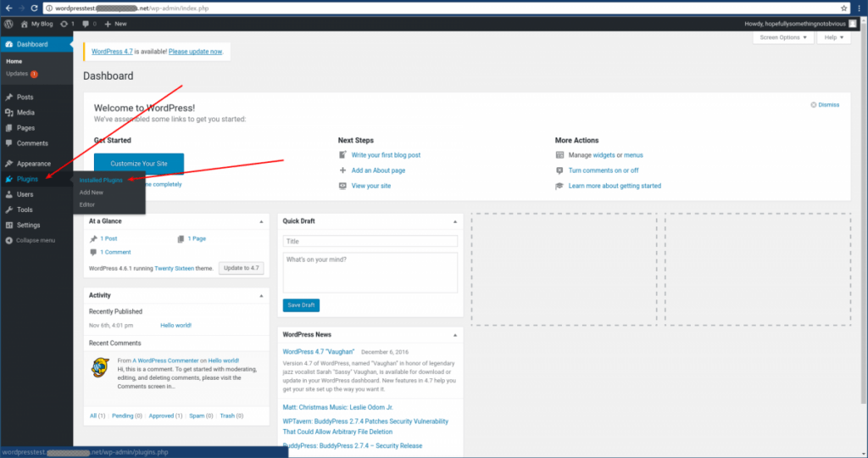Screen dimensions: 868x458
Task: Open Comments in sidebar
Action: (36, 143)
